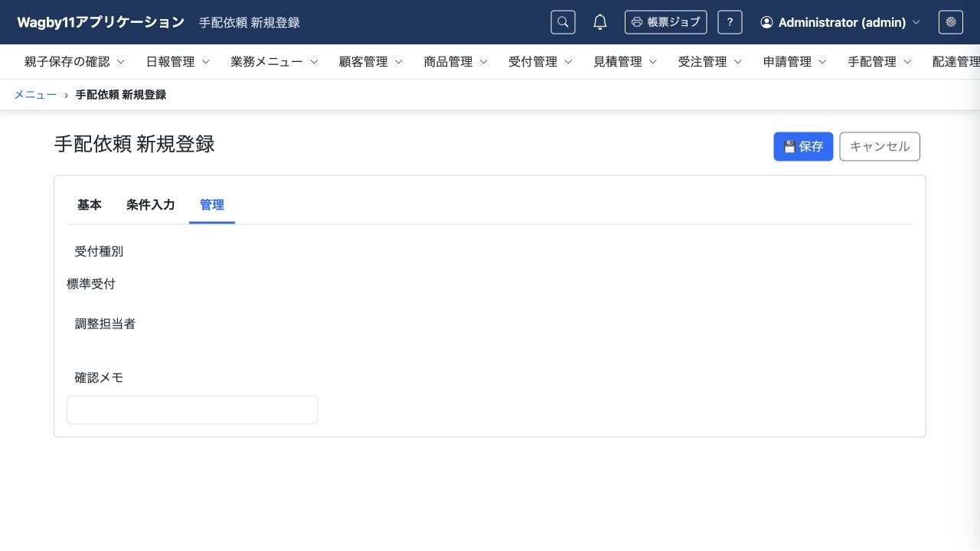Screen dimensions: 980x551
Task: Focus the 確認メモ input field
Action: (192, 409)
